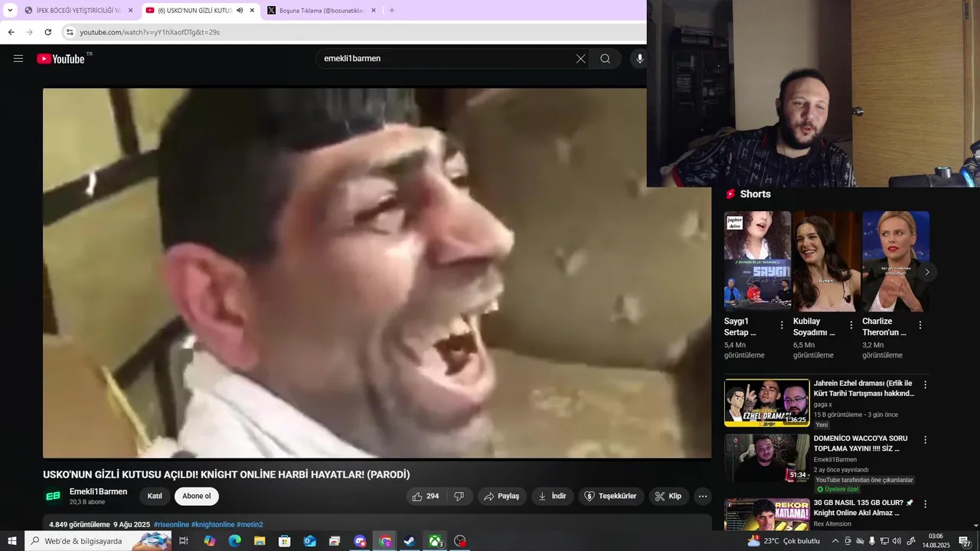Clear the search text with the X
Image resolution: width=980 pixels, height=551 pixels.
point(581,59)
